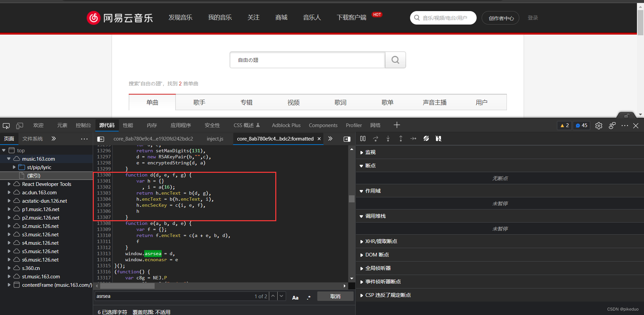The width and height of the screenshot is (644, 315).
Task: Toggle match case Aa in find bar
Action: (x=295, y=298)
